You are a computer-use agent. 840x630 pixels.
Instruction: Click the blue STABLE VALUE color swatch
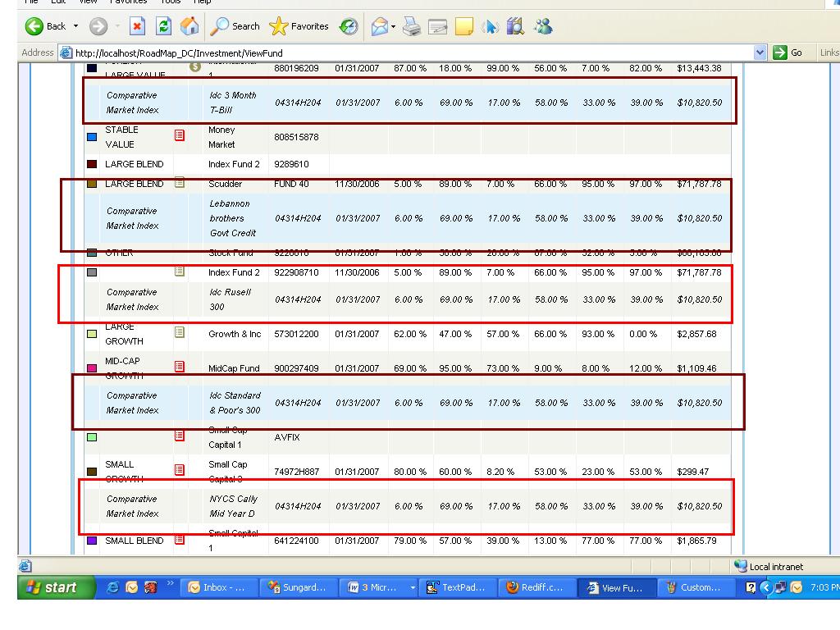(92, 137)
